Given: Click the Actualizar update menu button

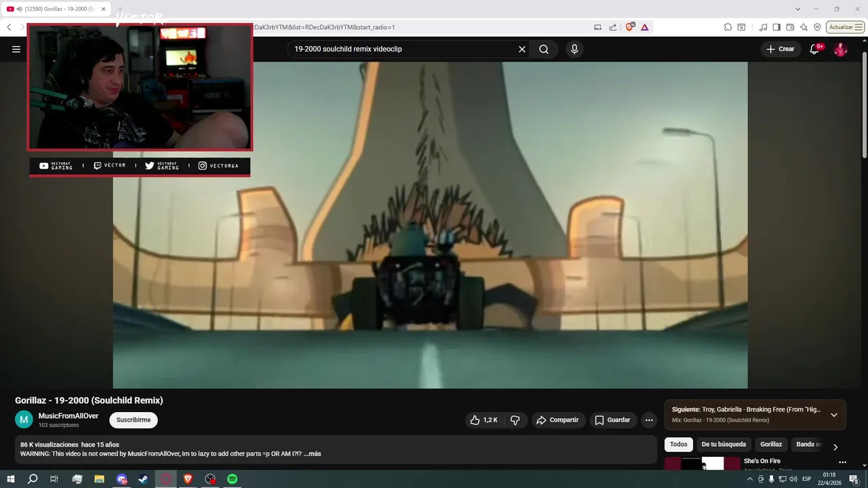Looking at the screenshot, I should click(x=845, y=27).
